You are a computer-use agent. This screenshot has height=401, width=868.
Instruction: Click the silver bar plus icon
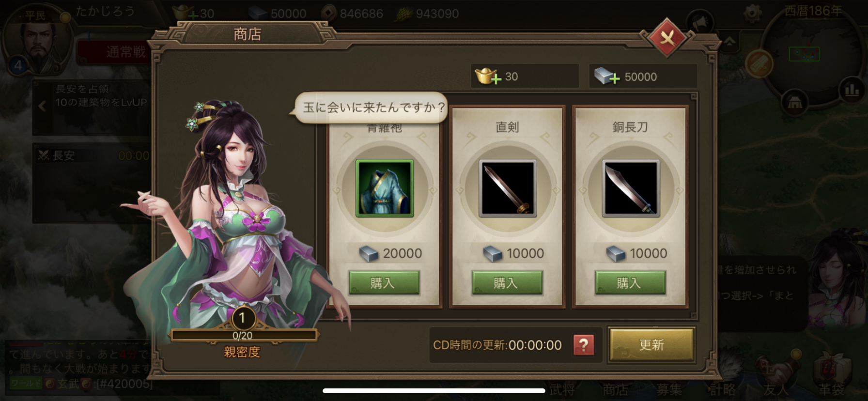607,76
